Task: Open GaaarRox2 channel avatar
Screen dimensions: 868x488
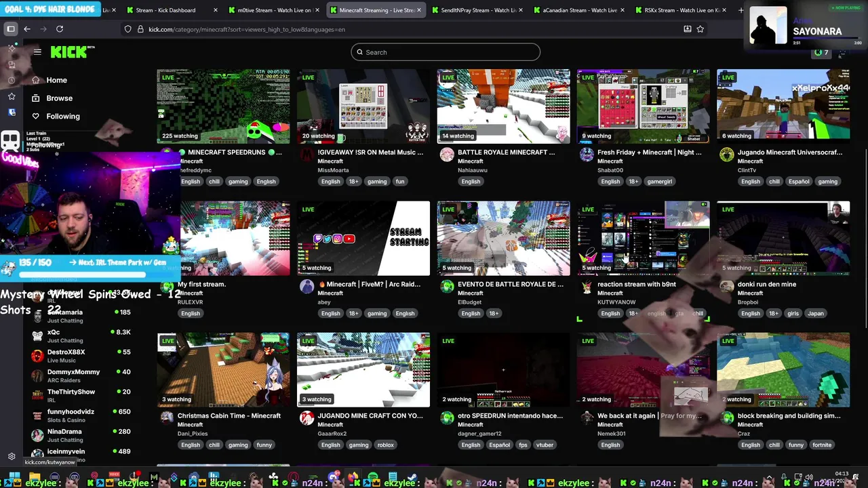Action: [307, 418]
